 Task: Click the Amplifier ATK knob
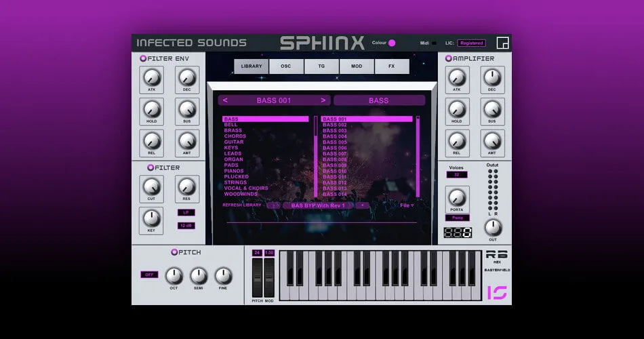pos(457,77)
